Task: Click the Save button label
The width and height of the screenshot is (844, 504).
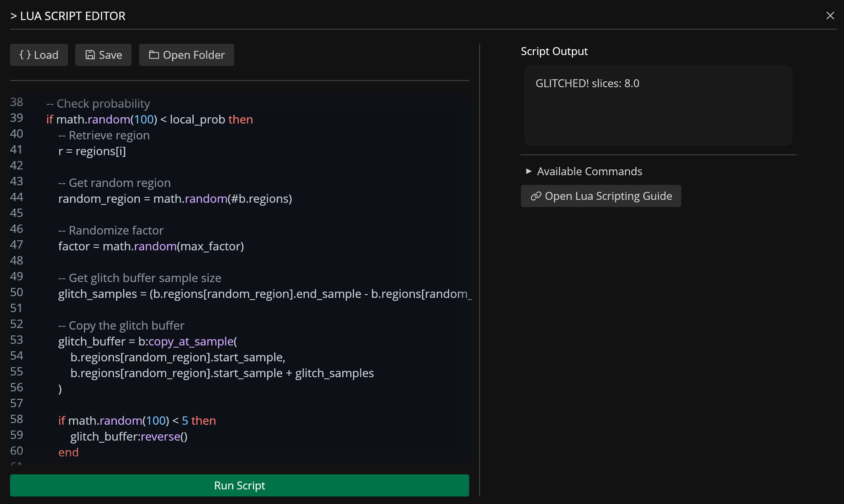Action: click(111, 55)
